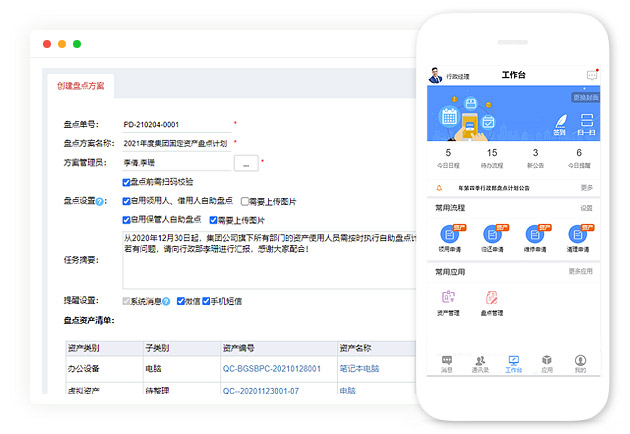Viewport: 630px width, 434px height.
Task: Click help icon beside 系统消息
Action: point(166,301)
